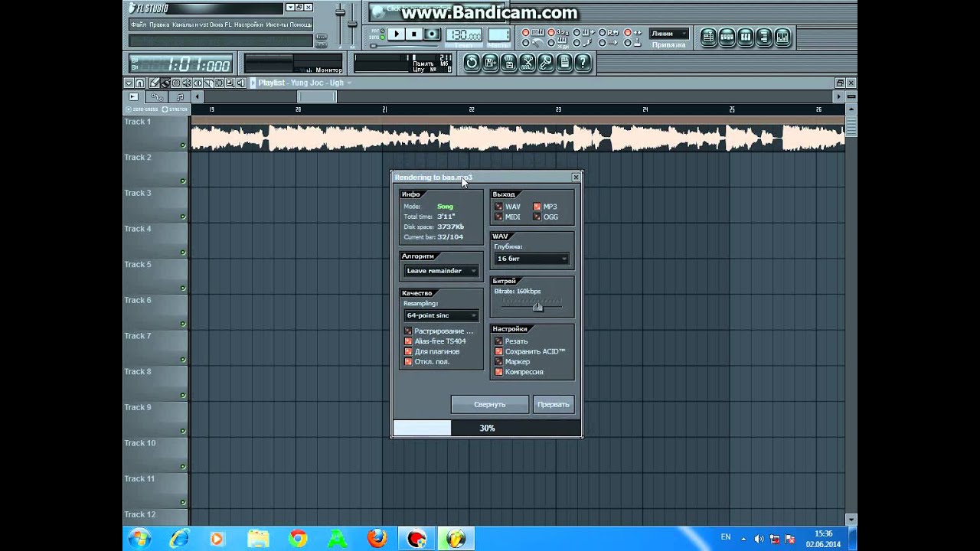Open the Файл menu
Screen dimensions: 980x551
(x=139, y=24)
